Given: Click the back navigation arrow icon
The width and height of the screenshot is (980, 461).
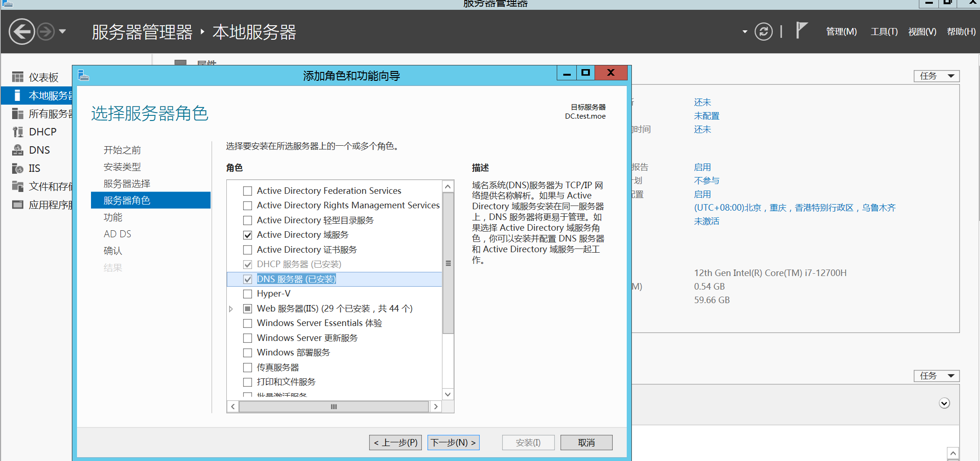Looking at the screenshot, I should (21, 32).
